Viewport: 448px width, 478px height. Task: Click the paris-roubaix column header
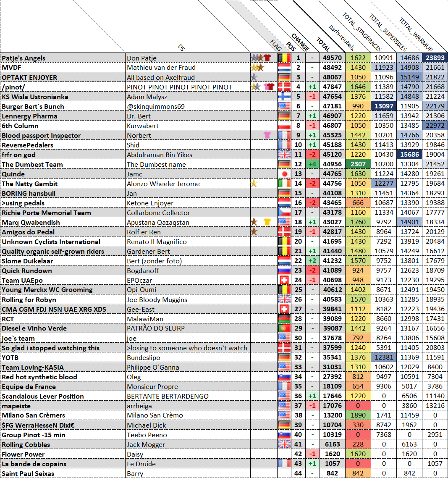coord(341,37)
